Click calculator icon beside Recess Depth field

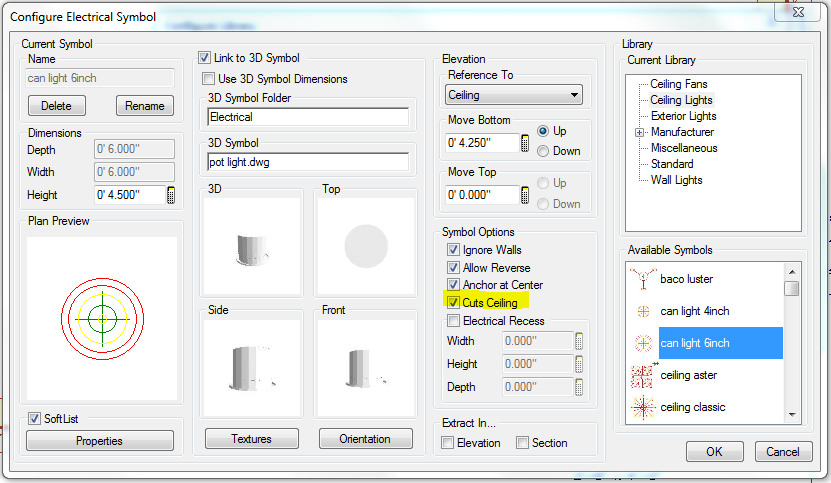[x=579, y=387]
